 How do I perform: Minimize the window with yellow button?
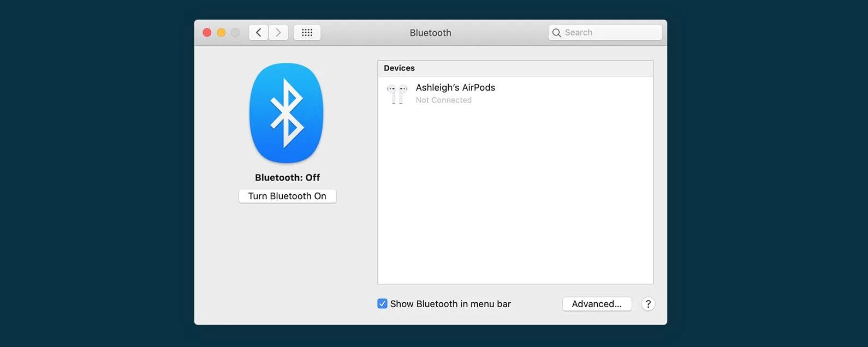point(221,33)
